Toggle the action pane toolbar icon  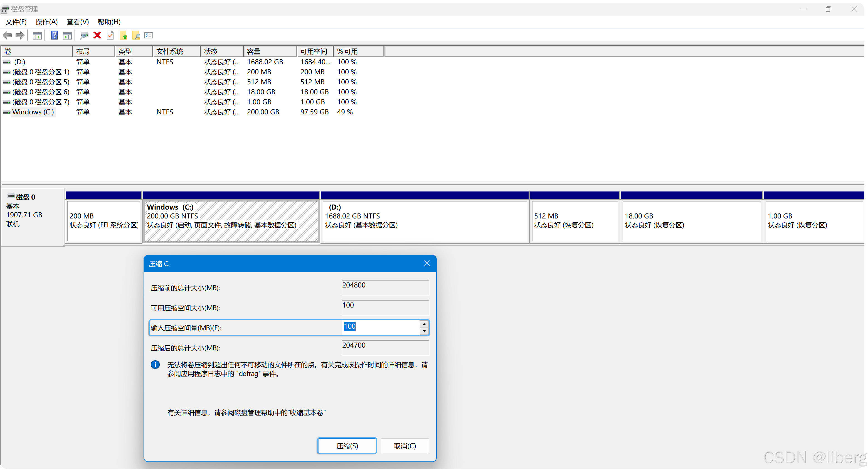coord(67,35)
